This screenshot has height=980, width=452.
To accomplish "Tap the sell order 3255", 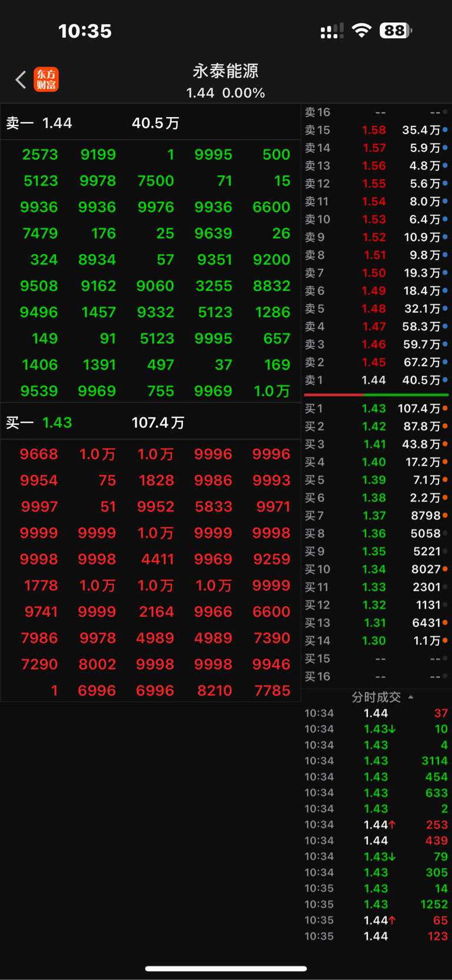I will [214, 286].
